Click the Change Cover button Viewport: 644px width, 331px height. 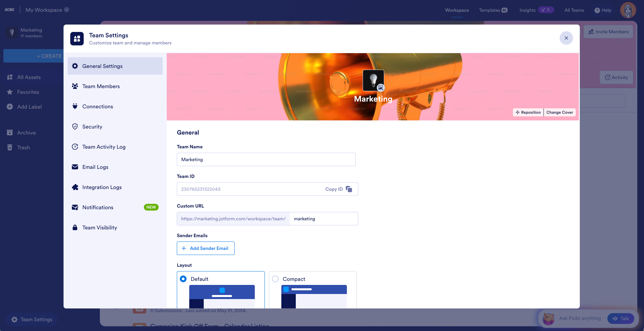[x=560, y=112]
